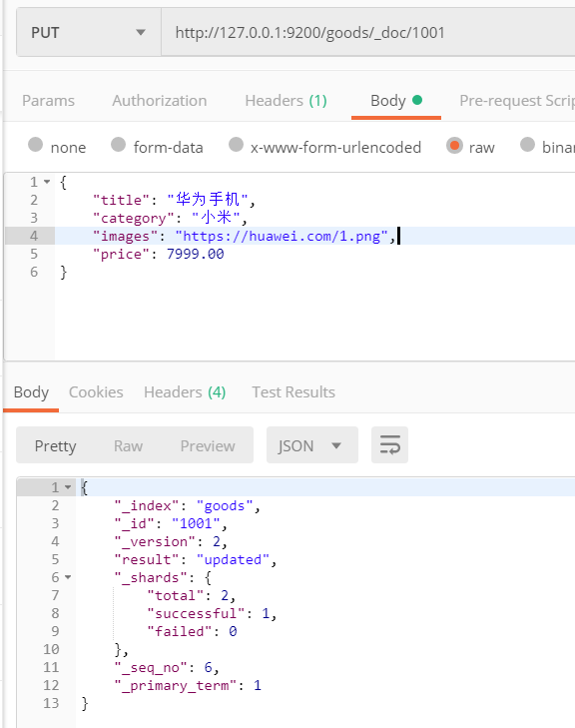Open the Authorization tab
This screenshot has height=728, width=575.
159,100
